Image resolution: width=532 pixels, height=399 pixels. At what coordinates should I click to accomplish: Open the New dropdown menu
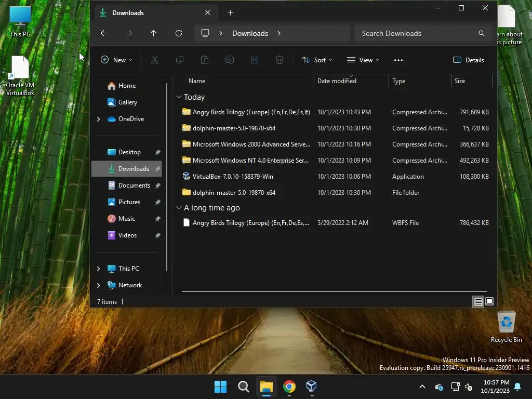pos(116,60)
